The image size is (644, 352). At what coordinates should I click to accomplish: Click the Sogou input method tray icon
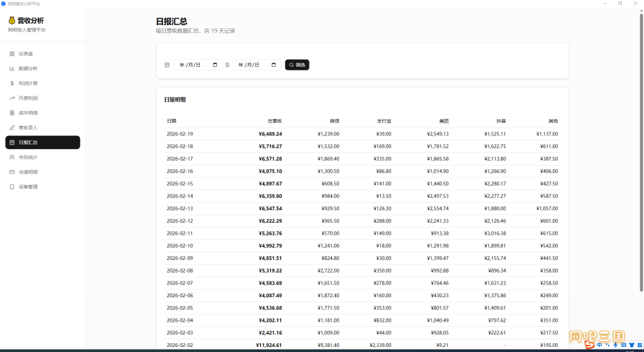590,345
